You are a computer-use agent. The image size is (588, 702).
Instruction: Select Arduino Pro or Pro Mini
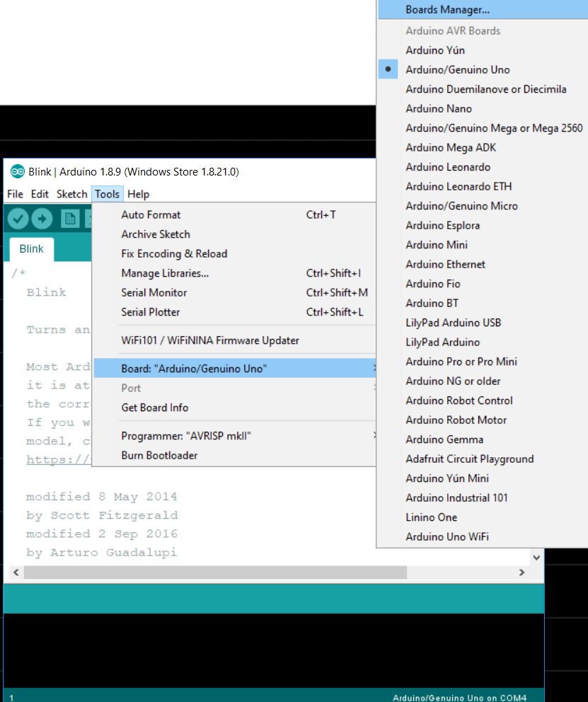(483, 362)
